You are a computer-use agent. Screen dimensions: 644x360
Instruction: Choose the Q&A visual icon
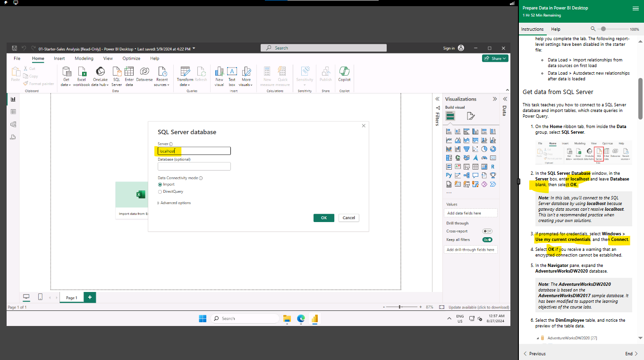(x=475, y=175)
